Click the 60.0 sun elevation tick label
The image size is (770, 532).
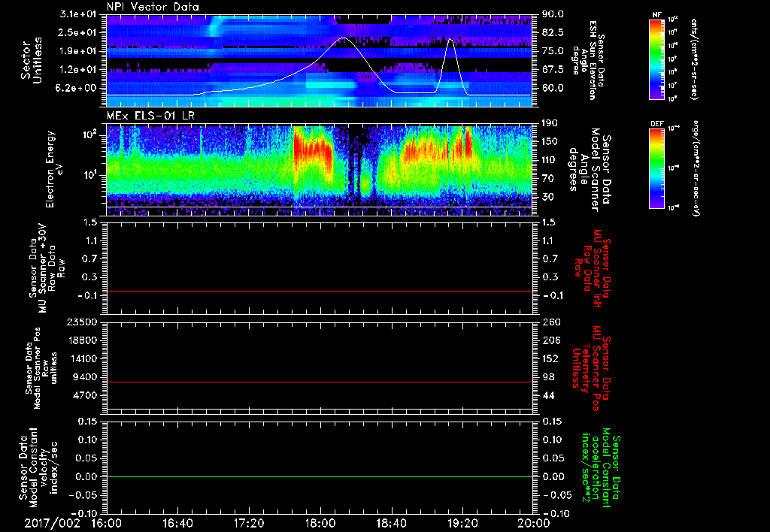553,88
